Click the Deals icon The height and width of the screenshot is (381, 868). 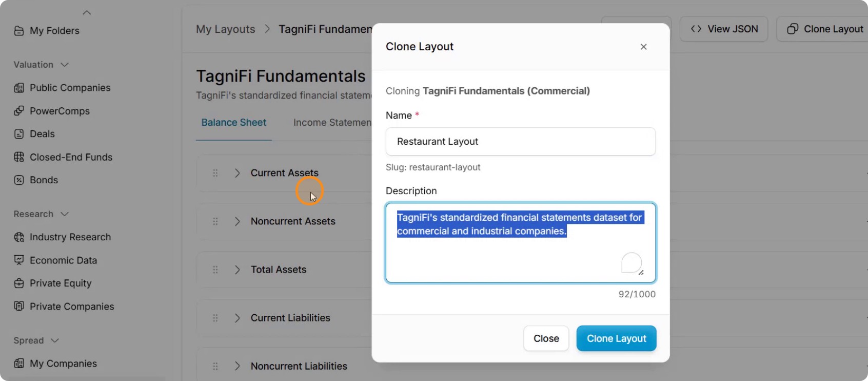19,134
